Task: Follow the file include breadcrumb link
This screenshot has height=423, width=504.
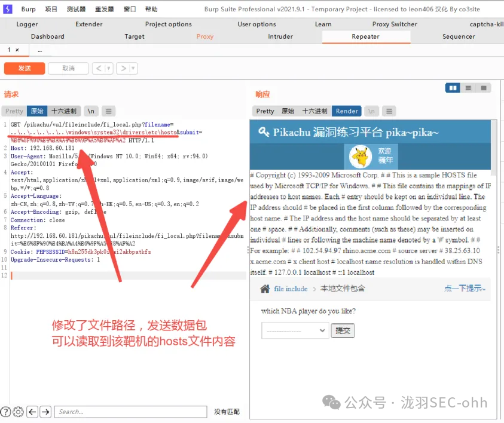Action: point(291,289)
